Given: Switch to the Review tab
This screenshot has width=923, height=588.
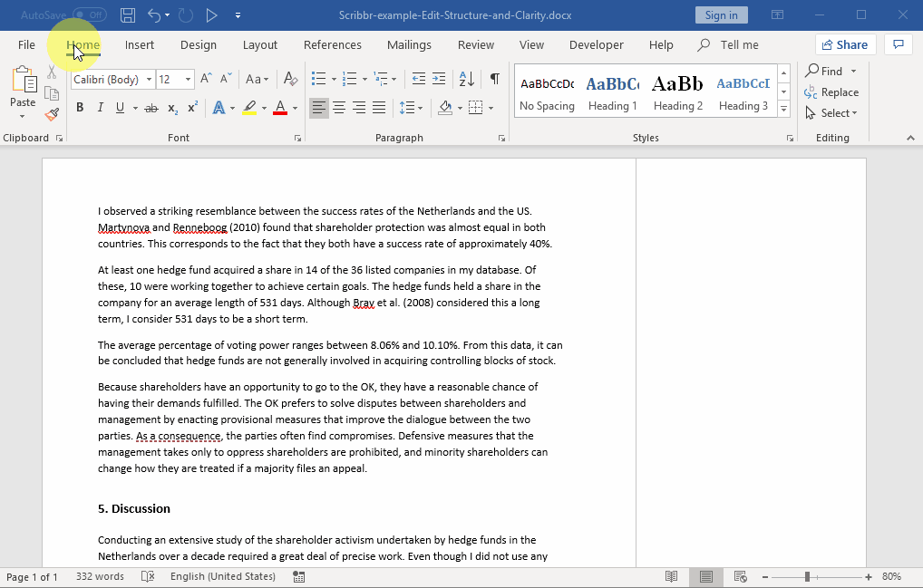Looking at the screenshot, I should pyautogui.click(x=475, y=44).
